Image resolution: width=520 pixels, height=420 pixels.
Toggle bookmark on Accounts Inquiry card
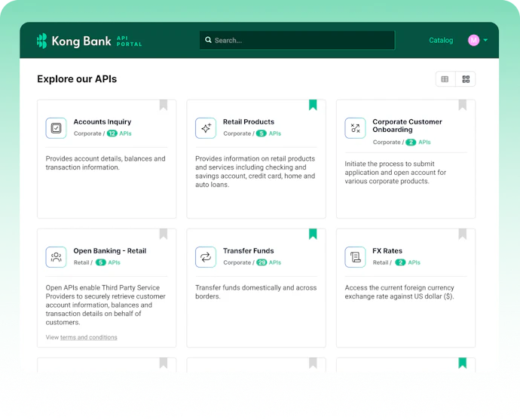[163, 105]
